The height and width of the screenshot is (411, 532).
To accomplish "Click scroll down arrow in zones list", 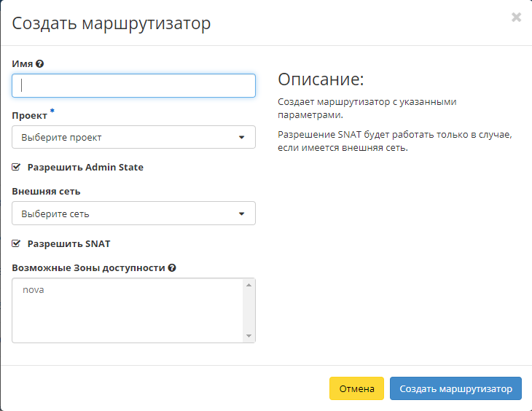I will [249, 336].
